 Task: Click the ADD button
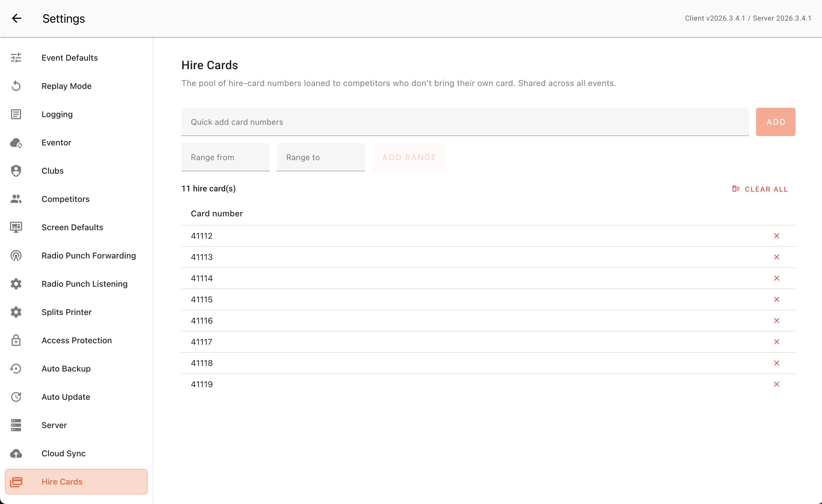[775, 122]
